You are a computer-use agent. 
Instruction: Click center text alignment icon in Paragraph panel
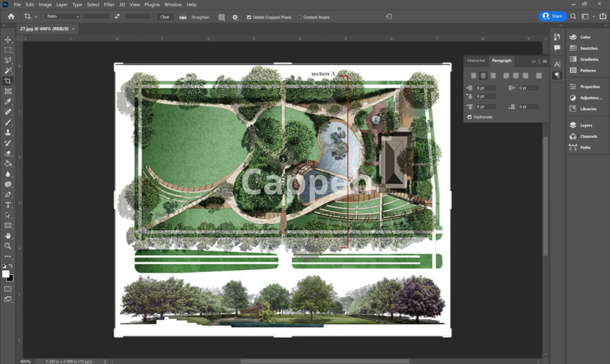tap(483, 76)
